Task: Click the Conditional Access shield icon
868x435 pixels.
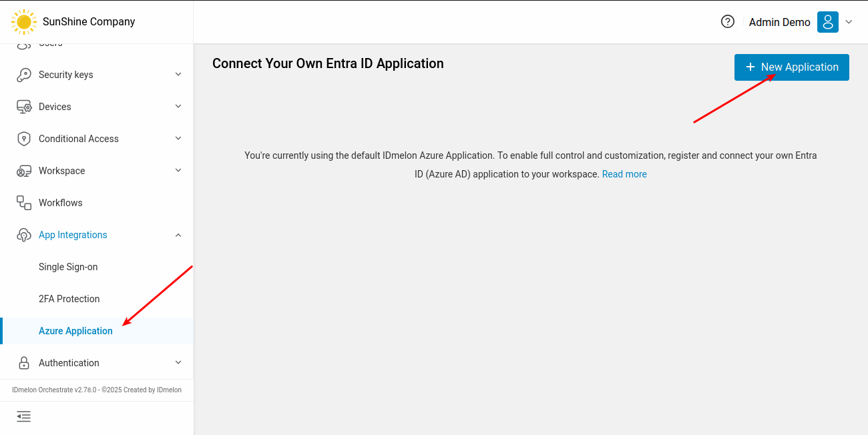Action: coord(24,139)
